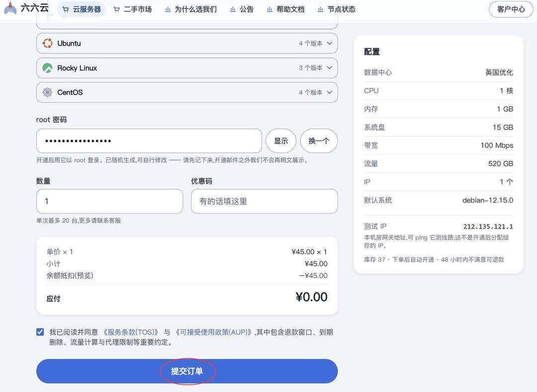This screenshot has width=537, height=392.
Task: Focus the 优惠码 coupon field
Action: pos(265,202)
